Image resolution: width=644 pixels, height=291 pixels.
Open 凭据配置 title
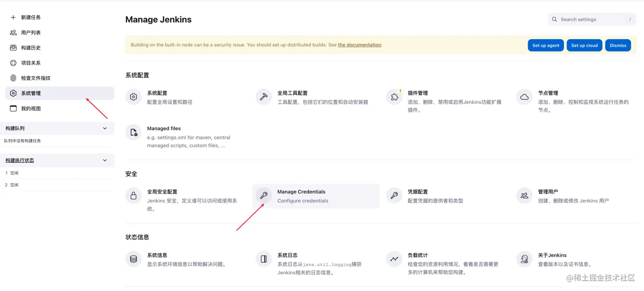coord(418,192)
